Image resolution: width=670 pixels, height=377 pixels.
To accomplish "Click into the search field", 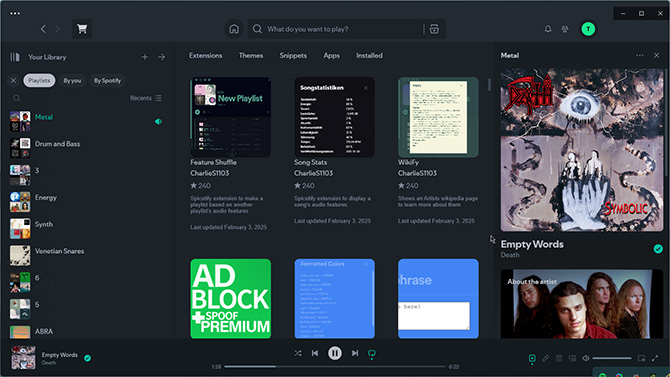I will pyautogui.click(x=342, y=29).
